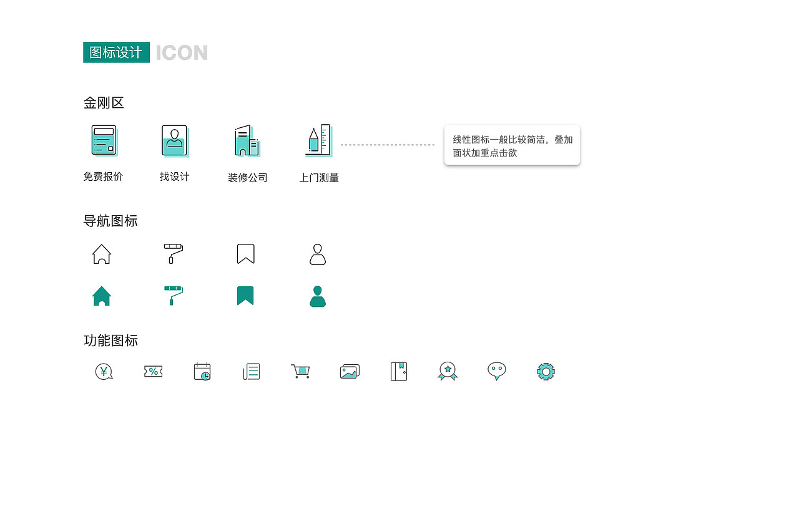Click the newspaper article icon
The image size is (799, 532).
click(x=250, y=371)
